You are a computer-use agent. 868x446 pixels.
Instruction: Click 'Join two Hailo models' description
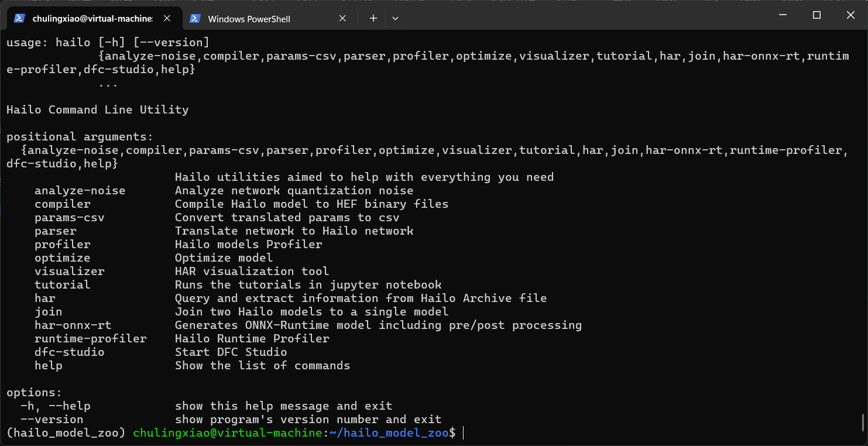(x=312, y=311)
